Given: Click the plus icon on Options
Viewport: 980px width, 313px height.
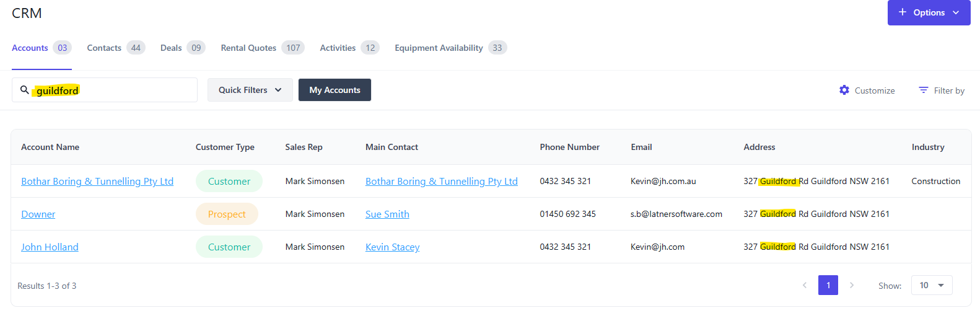Looking at the screenshot, I should (903, 12).
